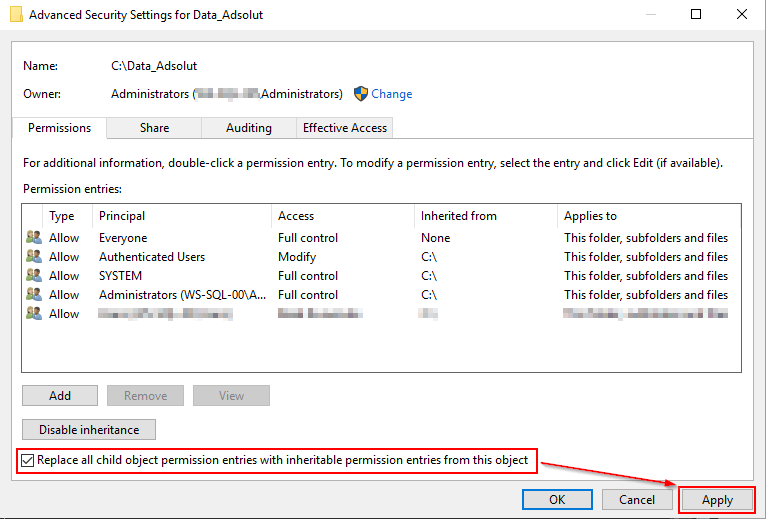Click the user group icon for Everyone
The width and height of the screenshot is (767, 519).
coord(34,238)
